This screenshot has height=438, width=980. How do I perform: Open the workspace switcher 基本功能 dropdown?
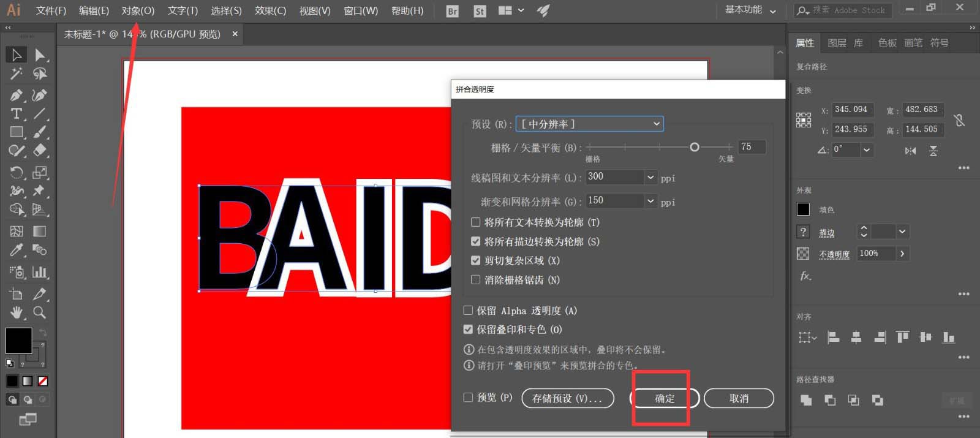(750, 10)
